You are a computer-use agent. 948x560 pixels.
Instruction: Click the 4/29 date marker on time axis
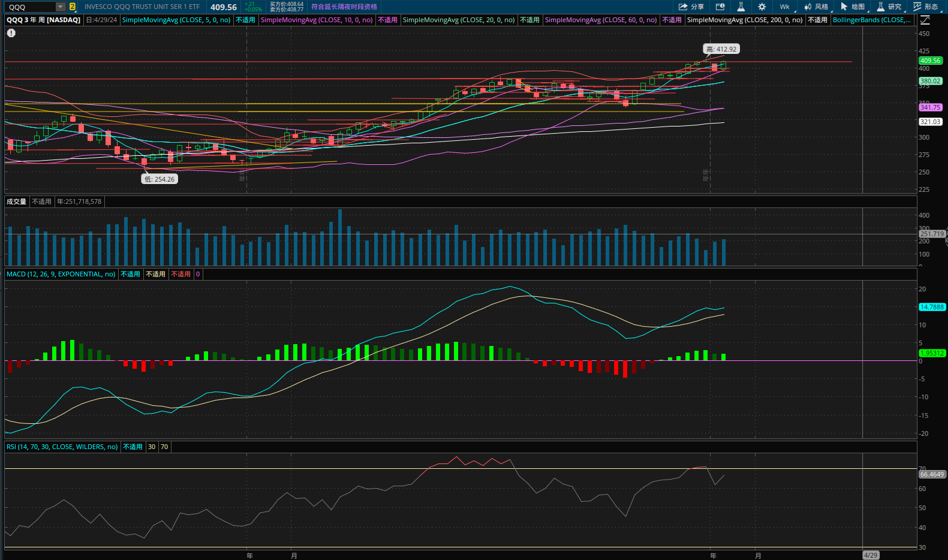click(x=870, y=555)
